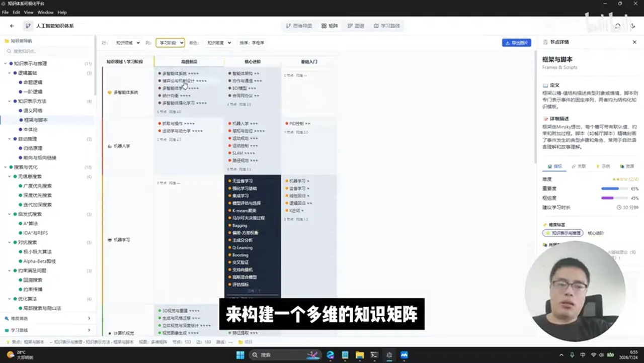Click the 机器学习 row icon

110,240
